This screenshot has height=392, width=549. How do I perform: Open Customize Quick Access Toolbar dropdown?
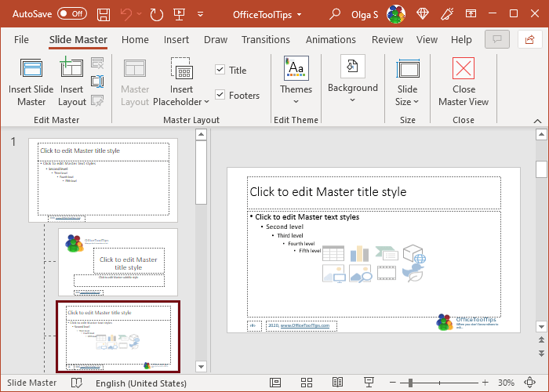pos(200,14)
